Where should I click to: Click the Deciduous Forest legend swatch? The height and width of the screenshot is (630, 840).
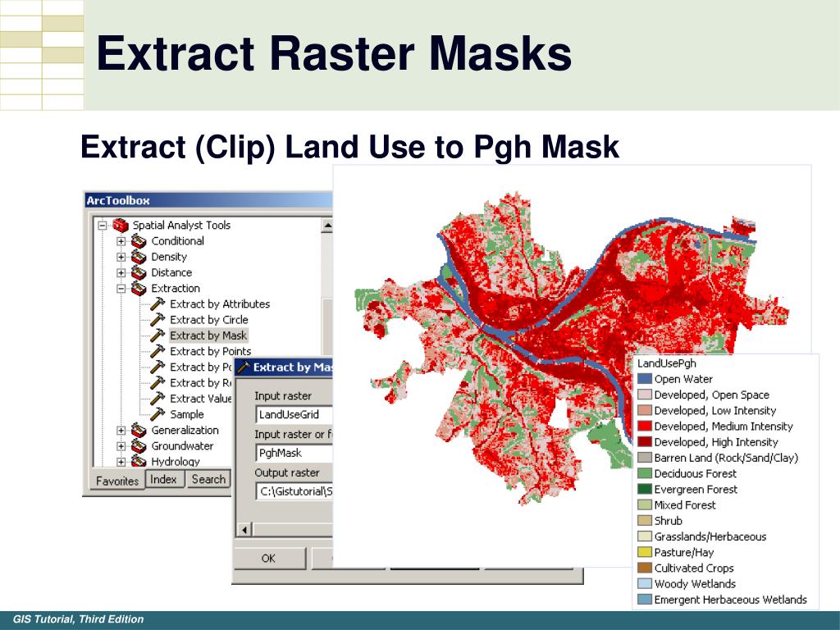(x=645, y=473)
